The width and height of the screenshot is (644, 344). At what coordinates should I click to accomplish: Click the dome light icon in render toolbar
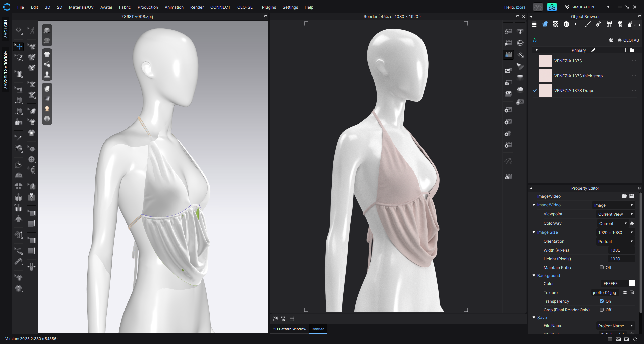click(520, 89)
